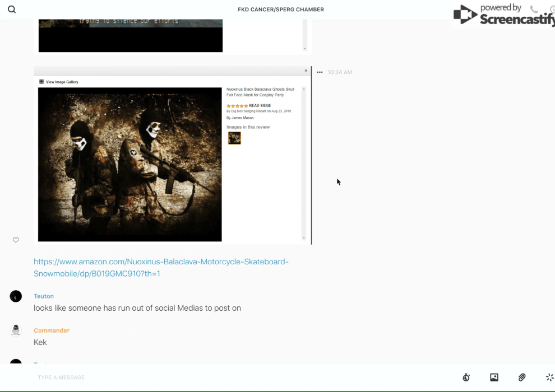555x392 pixels.
Task: Open the three-dot message options menu
Action: click(320, 72)
